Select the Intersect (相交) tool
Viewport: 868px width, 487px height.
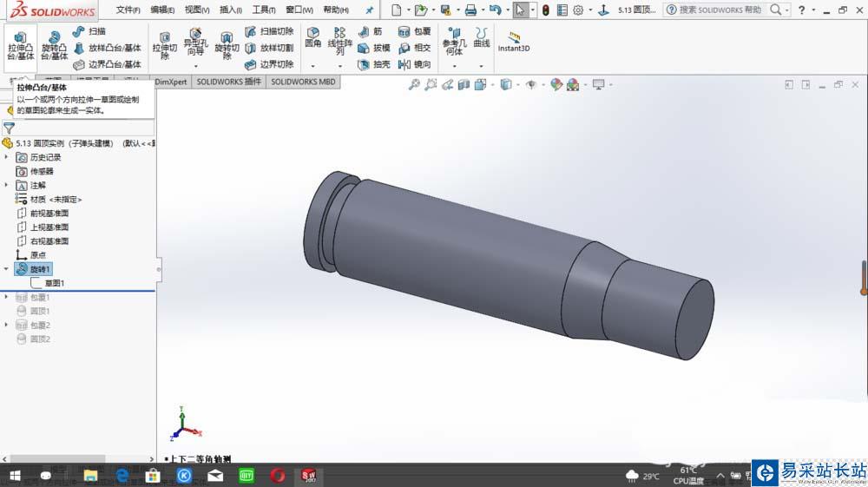tap(415, 48)
